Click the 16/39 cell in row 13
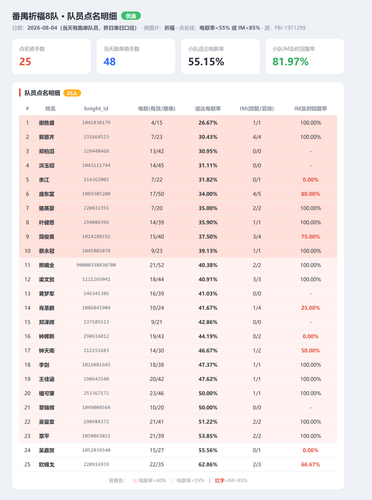 point(157,294)
